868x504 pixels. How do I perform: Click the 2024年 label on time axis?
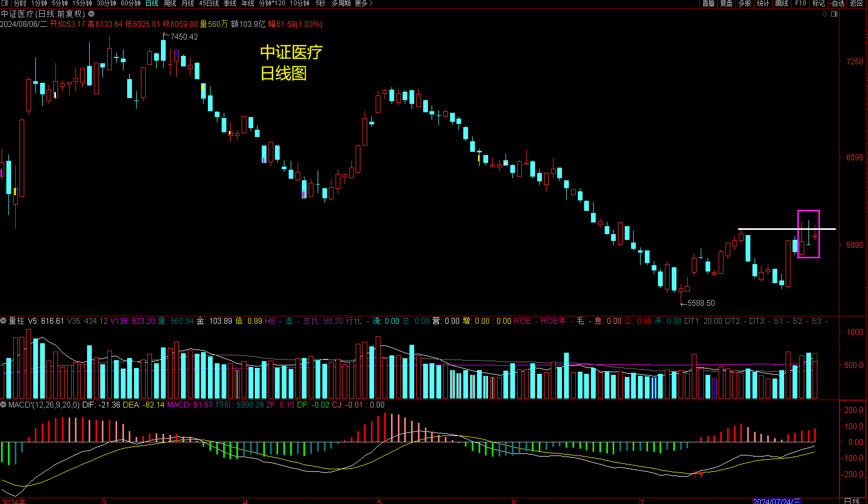[x=14, y=501]
